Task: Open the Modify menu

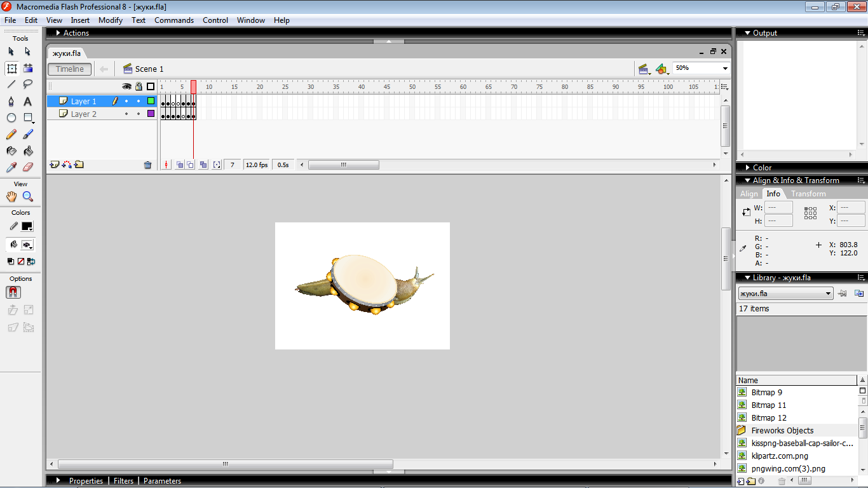Action: (x=111, y=20)
